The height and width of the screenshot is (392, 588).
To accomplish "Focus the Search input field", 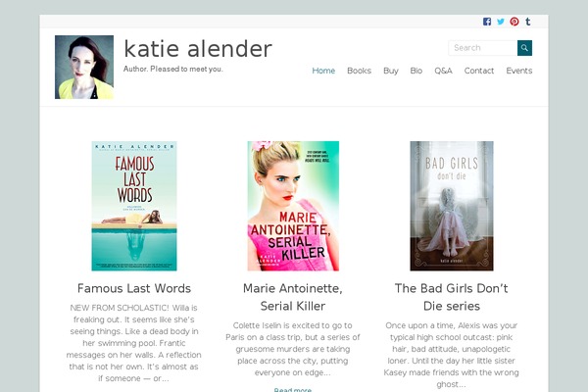I will pyautogui.click(x=483, y=48).
